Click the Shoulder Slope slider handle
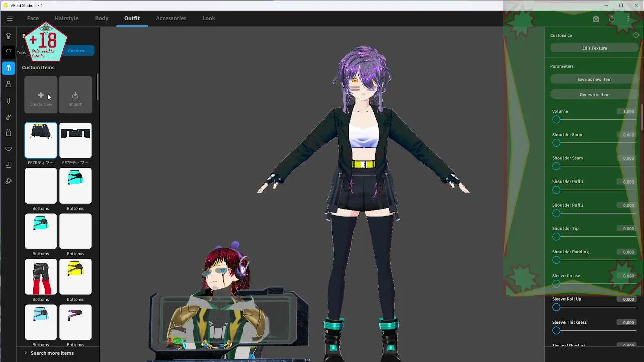The width and height of the screenshot is (644, 362). pos(556,143)
